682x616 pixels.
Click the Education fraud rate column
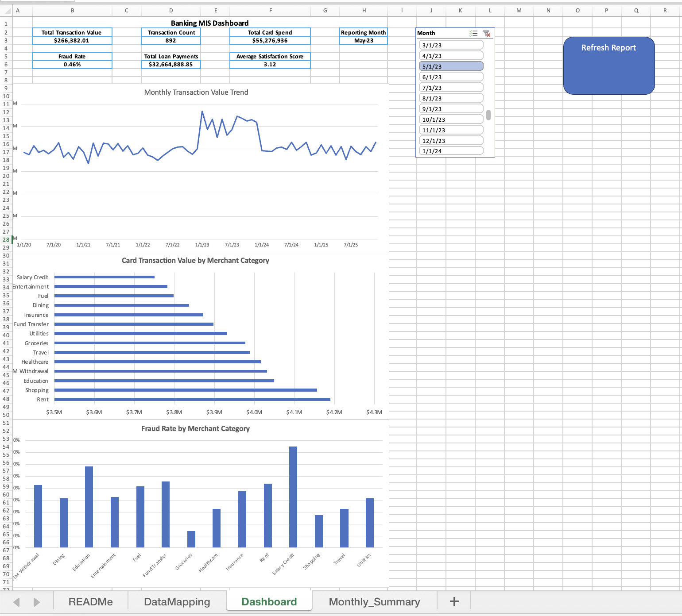89,507
